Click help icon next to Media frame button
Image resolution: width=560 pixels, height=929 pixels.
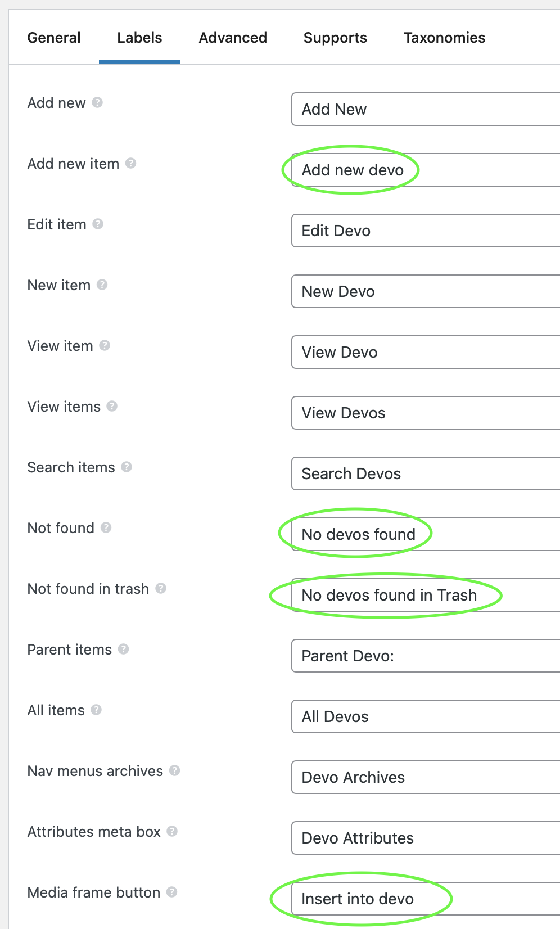point(172,892)
